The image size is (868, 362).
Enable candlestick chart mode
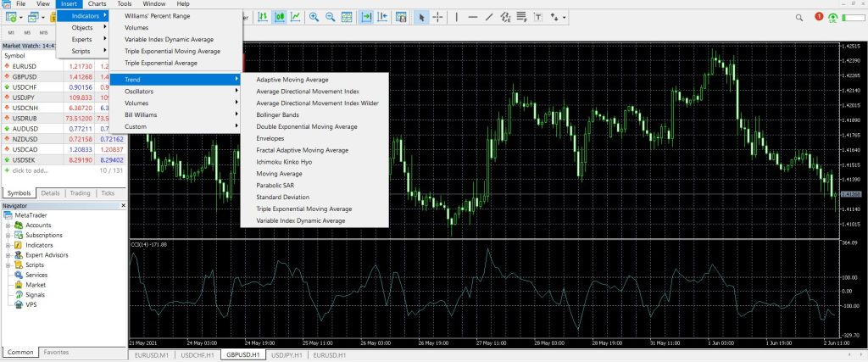pyautogui.click(x=279, y=17)
